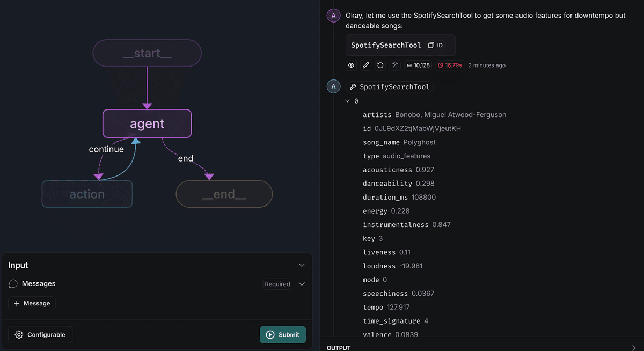
Task: Expand the OUTPUT section arrow
Action: coord(634,348)
